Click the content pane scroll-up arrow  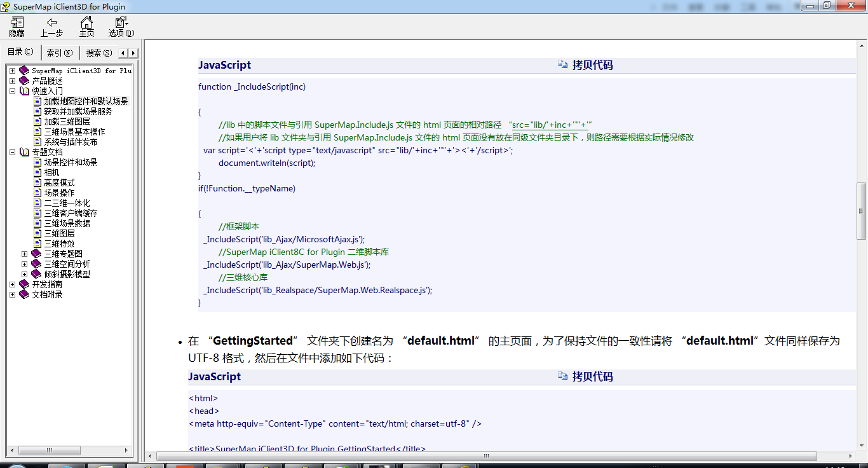point(862,46)
